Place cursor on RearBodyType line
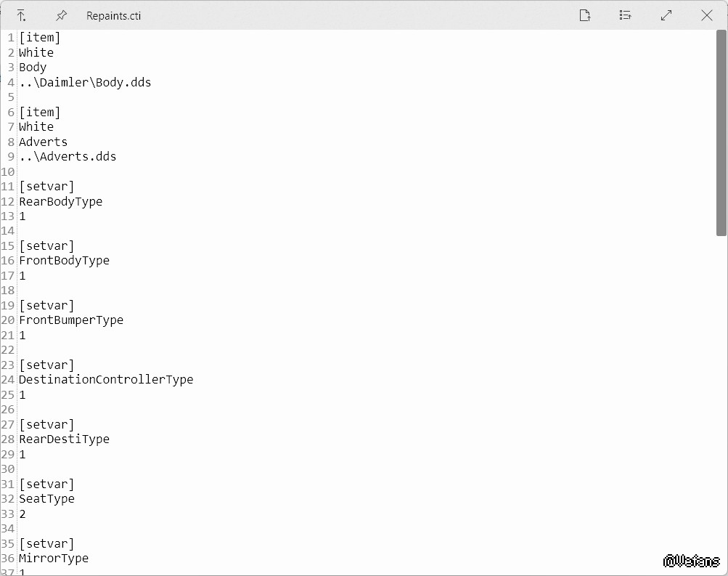This screenshot has width=728, height=576. 60,201
